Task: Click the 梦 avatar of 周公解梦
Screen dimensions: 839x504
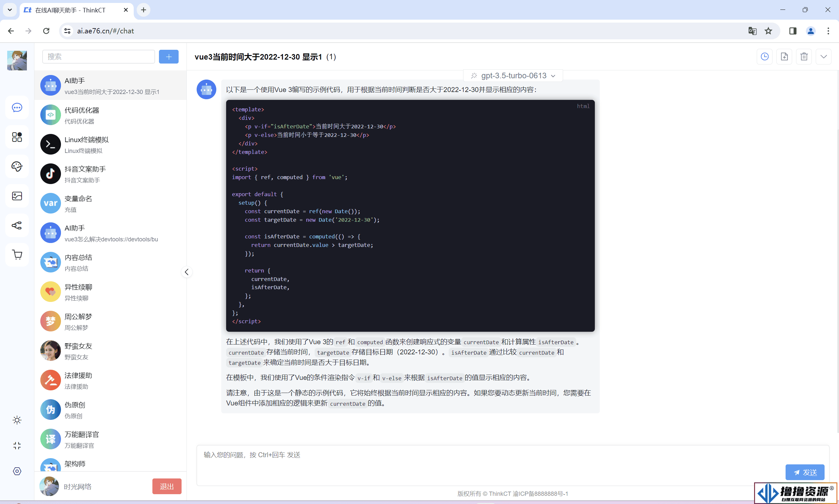Action: [x=50, y=321]
